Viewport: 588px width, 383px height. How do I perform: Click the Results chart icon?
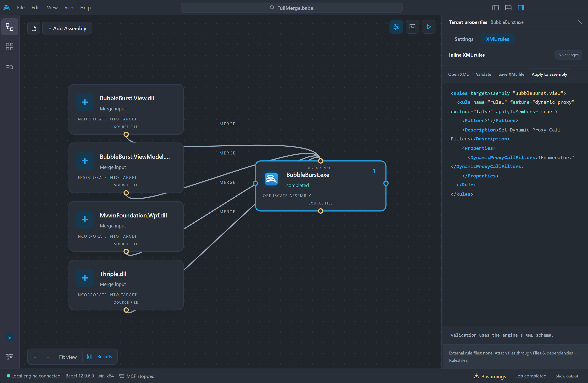coord(90,356)
